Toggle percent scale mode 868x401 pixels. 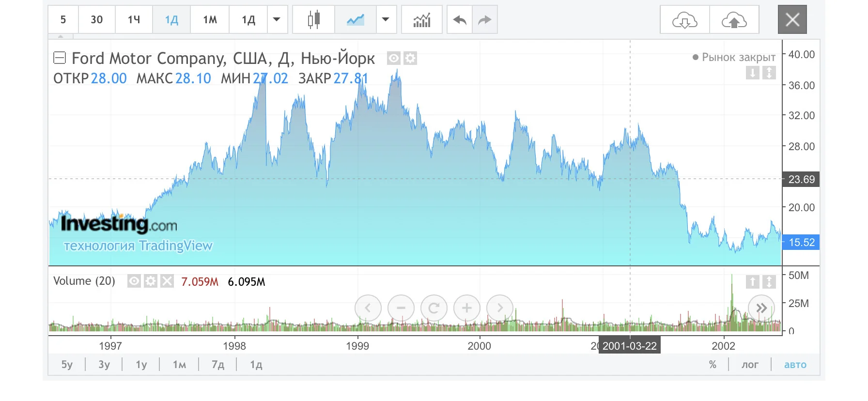(713, 365)
